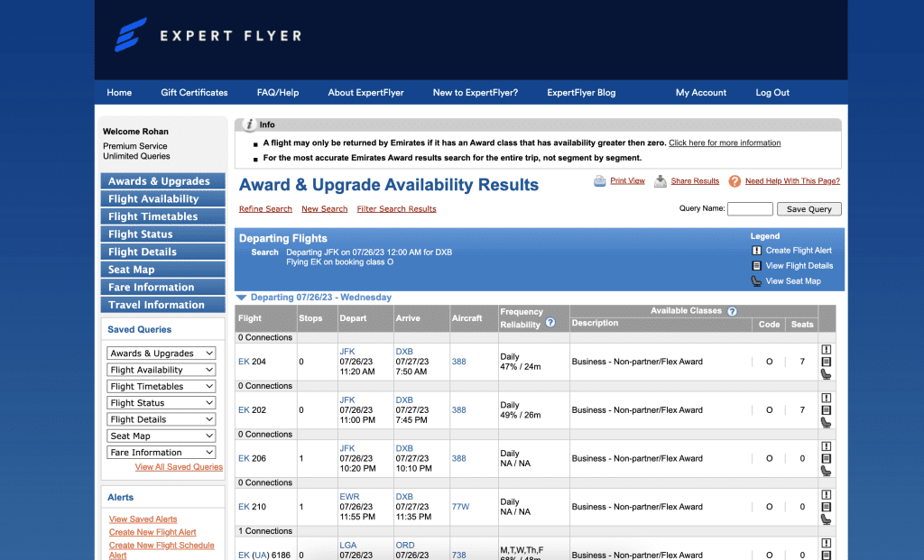924x560 pixels.
Task: Click Log Out in the navigation bar
Action: pyautogui.click(x=772, y=93)
